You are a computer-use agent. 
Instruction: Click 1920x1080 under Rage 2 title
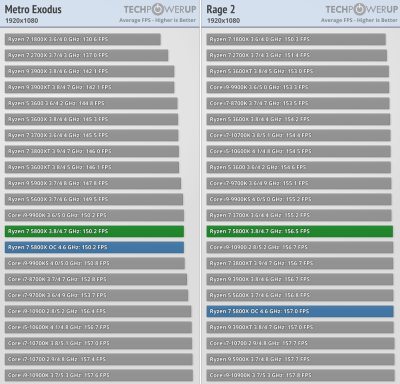pos(223,21)
